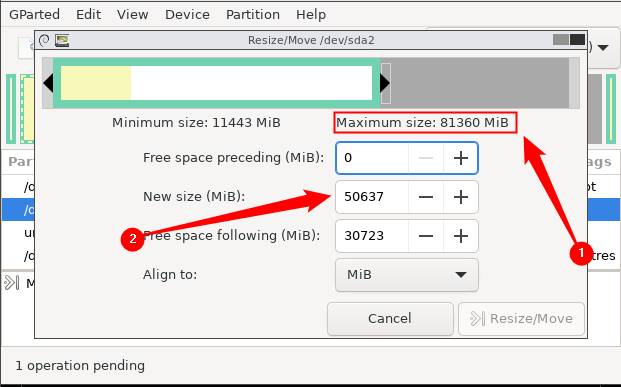Open the Edit menu
The image size is (621, 387).
(x=88, y=15)
